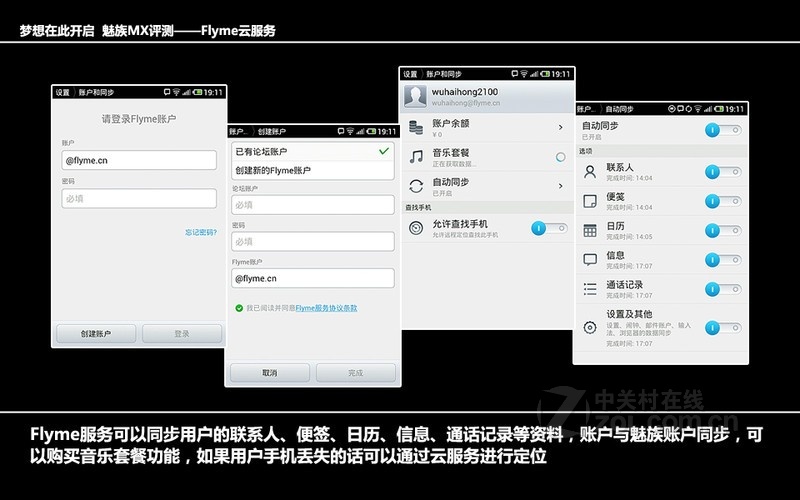Viewport: 800px width, 500px height.
Task: Toggle the 允许查找手机 switch
Action: tap(549, 228)
